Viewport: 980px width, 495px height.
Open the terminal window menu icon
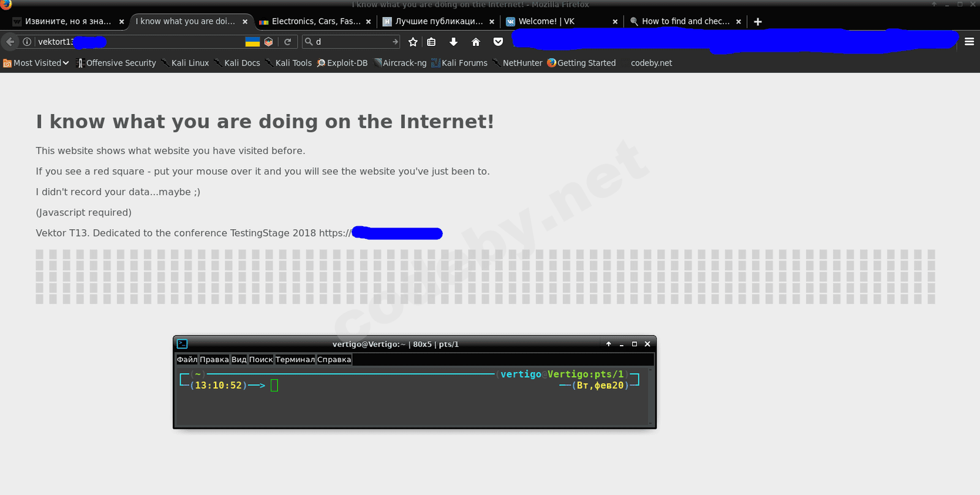click(x=182, y=344)
